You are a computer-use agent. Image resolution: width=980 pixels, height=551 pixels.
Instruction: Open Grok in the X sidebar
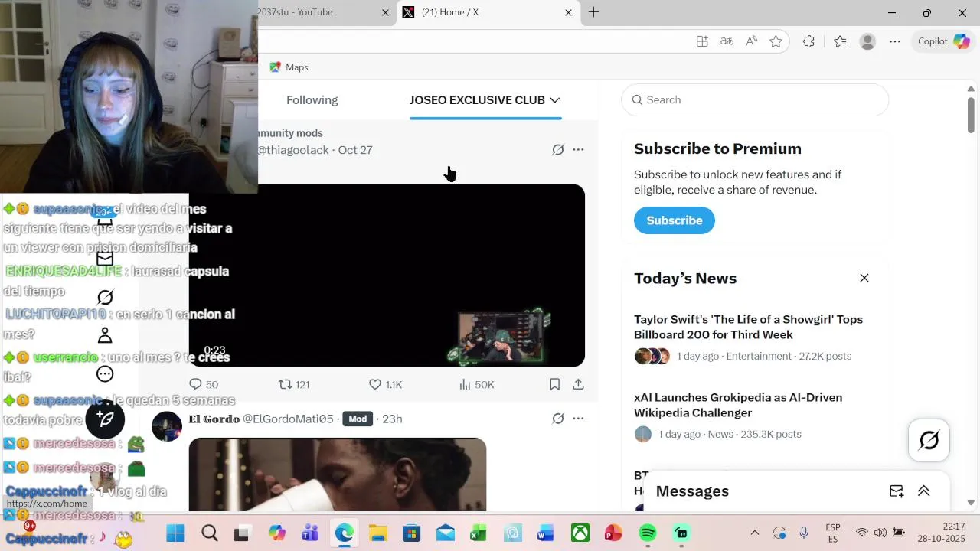pos(105,297)
